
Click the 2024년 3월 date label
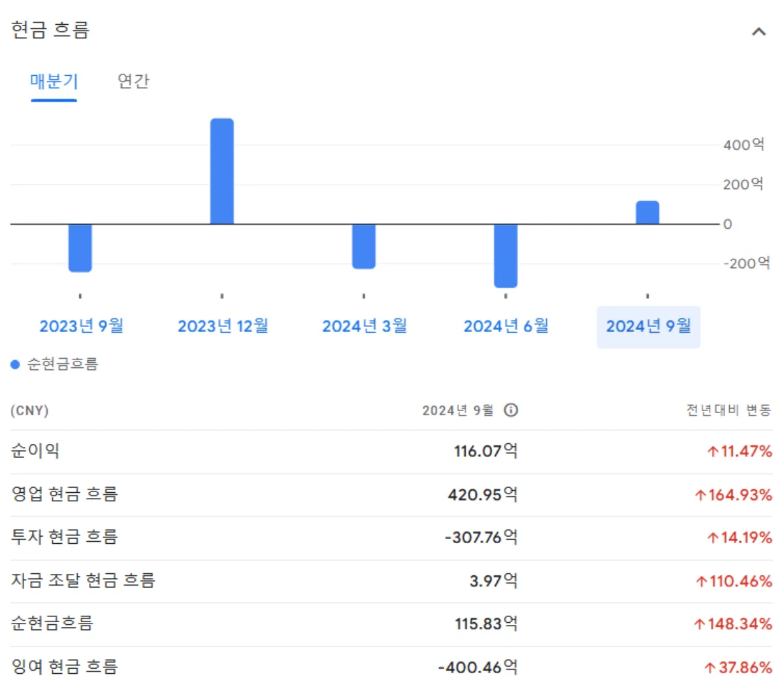coord(364,325)
